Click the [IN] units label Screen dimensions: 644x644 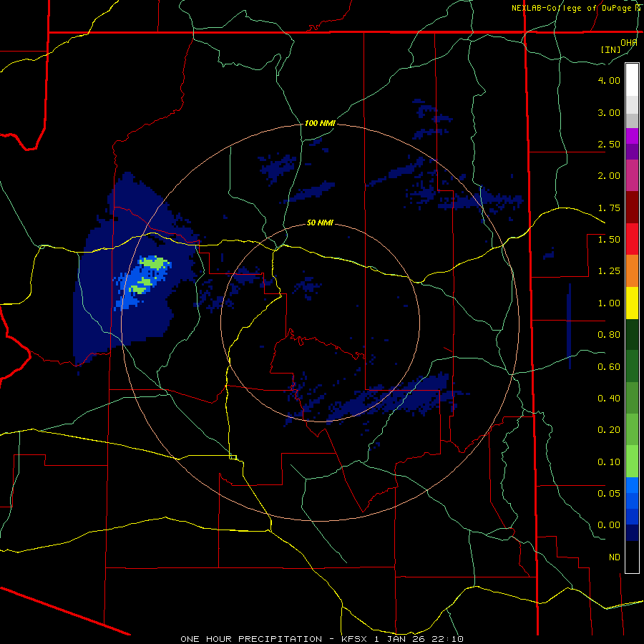(610, 49)
